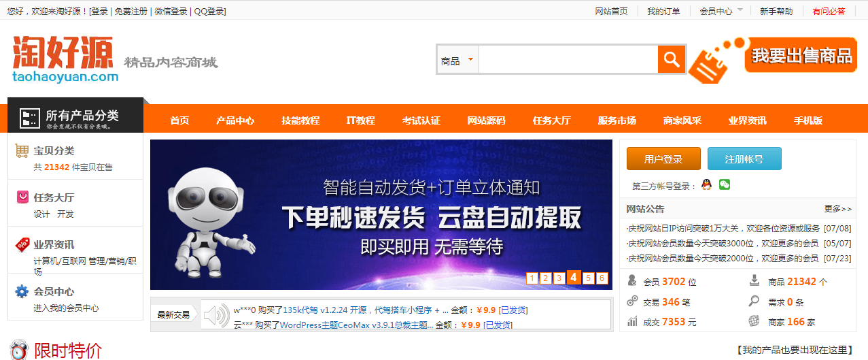Image resolution: width=868 pixels, height=360 pixels.
Task: Click the orange magnifier search button
Action: click(x=672, y=60)
